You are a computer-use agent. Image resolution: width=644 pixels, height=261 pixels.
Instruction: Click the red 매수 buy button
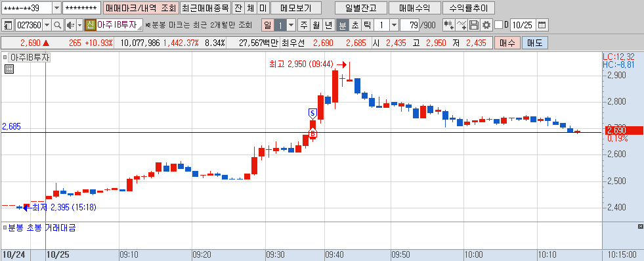[x=507, y=43]
